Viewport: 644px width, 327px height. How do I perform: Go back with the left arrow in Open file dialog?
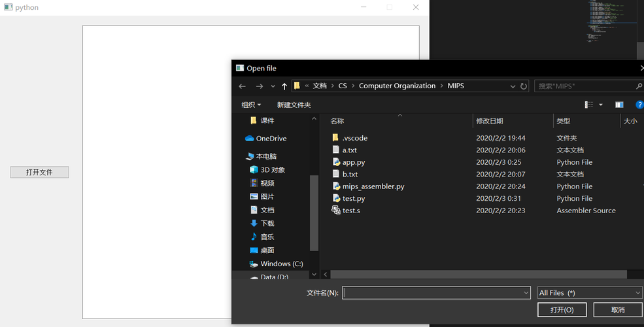[x=243, y=86]
